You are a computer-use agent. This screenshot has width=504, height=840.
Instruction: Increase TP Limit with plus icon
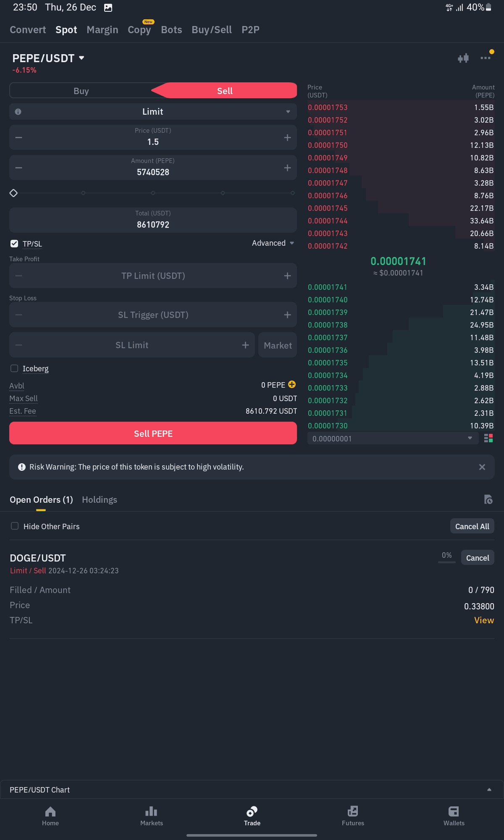(x=287, y=276)
